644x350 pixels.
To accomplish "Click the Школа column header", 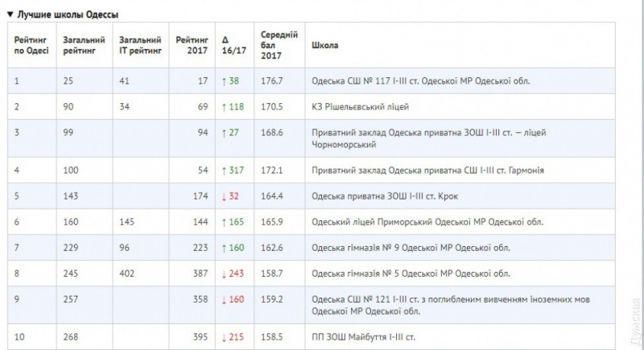I will coord(324,45).
